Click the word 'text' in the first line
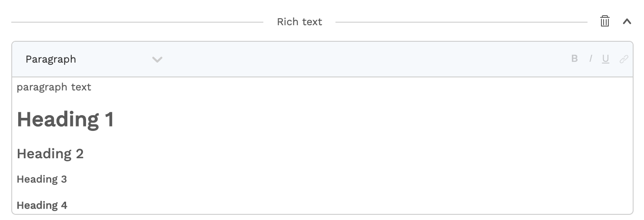Viewport: 644px width, 220px height. pyautogui.click(x=81, y=87)
